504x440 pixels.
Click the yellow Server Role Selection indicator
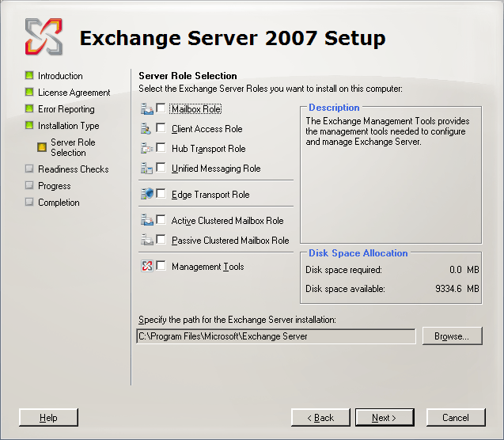42,147
